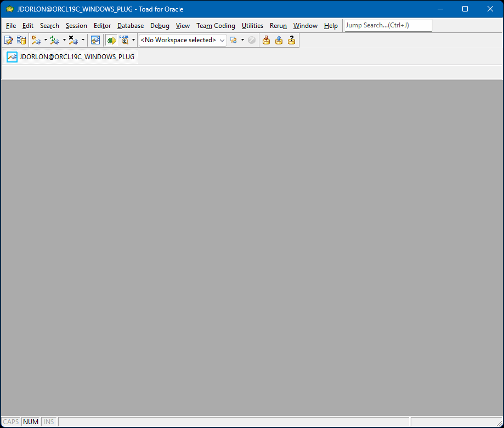Open the Schema Browser toolbar icon

[21, 40]
